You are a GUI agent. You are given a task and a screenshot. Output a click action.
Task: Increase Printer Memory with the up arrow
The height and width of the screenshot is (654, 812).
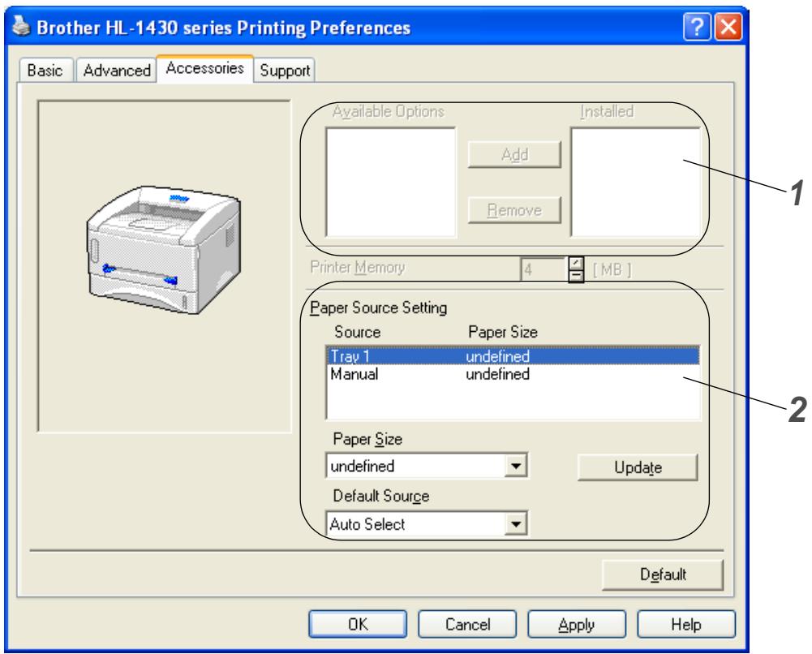[576, 263]
